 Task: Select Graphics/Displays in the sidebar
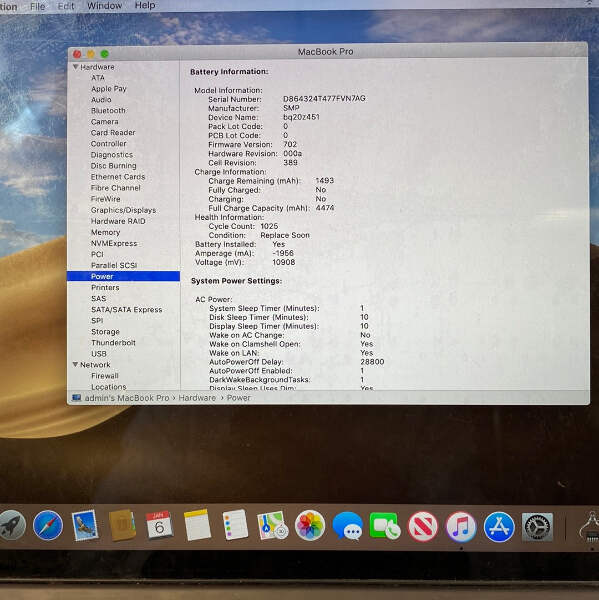[123, 210]
